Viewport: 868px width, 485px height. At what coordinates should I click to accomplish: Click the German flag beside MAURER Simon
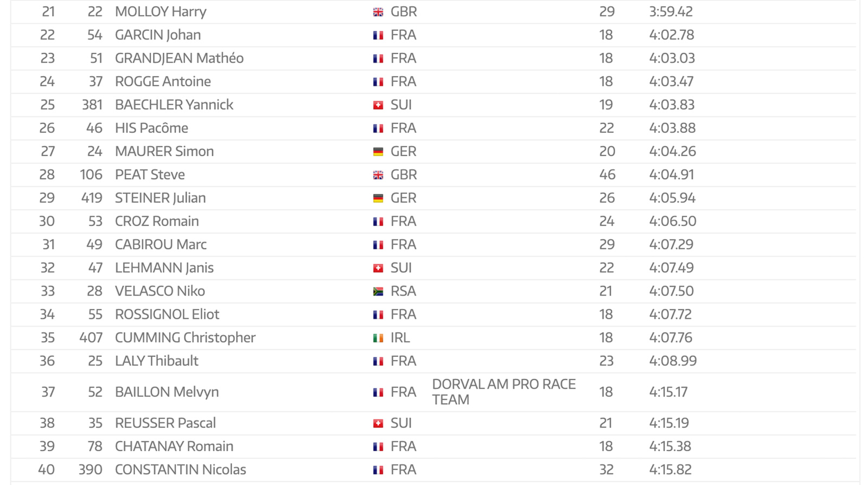pos(378,152)
